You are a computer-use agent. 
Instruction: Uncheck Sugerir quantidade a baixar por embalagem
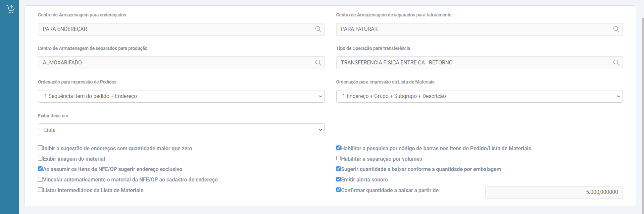tap(339, 169)
